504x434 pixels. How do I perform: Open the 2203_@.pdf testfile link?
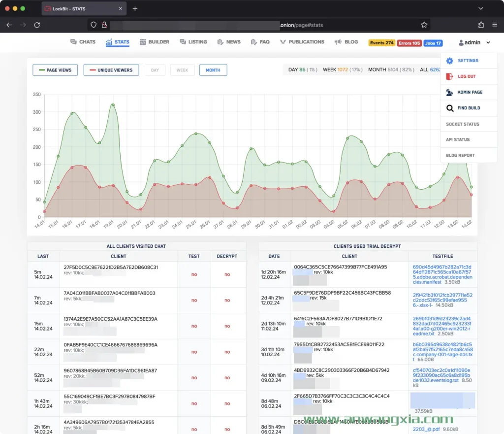coord(426,429)
